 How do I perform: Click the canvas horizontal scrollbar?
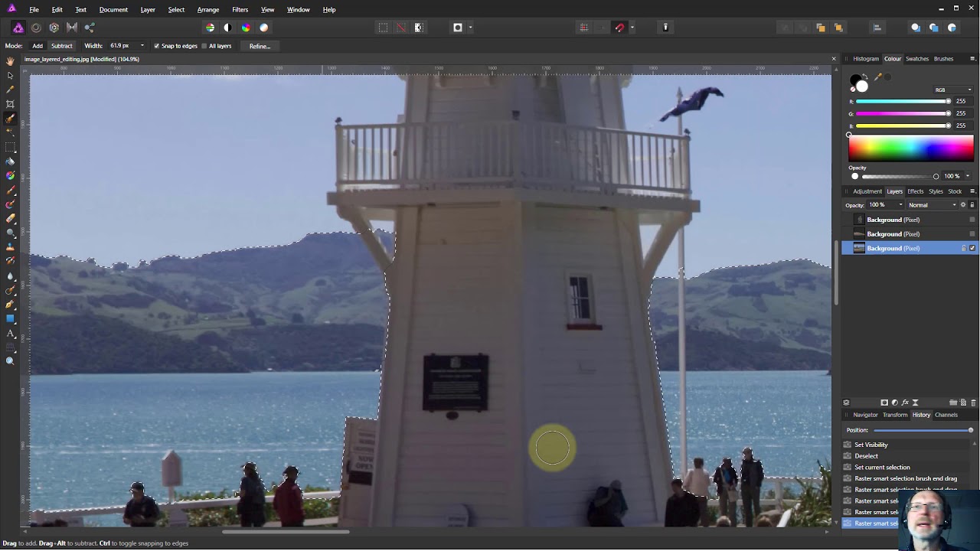pos(285,532)
